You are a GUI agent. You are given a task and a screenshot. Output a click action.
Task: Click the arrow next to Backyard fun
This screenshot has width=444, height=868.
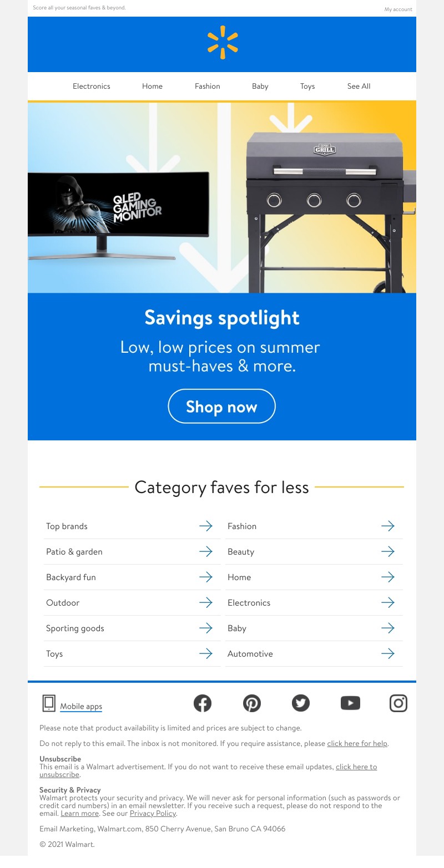tap(206, 577)
